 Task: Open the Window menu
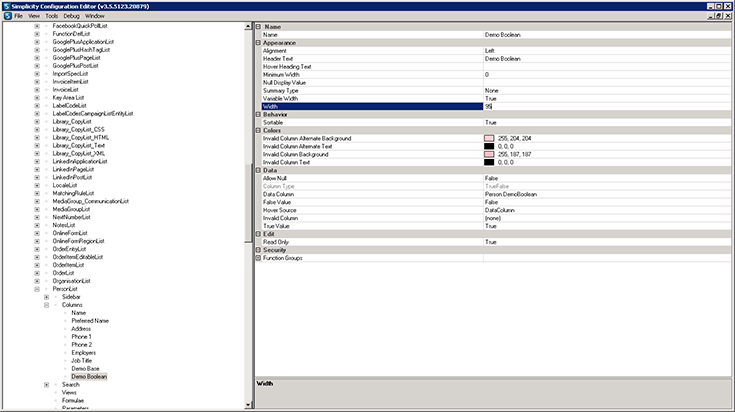pyautogui.click(x=95, y=16)
